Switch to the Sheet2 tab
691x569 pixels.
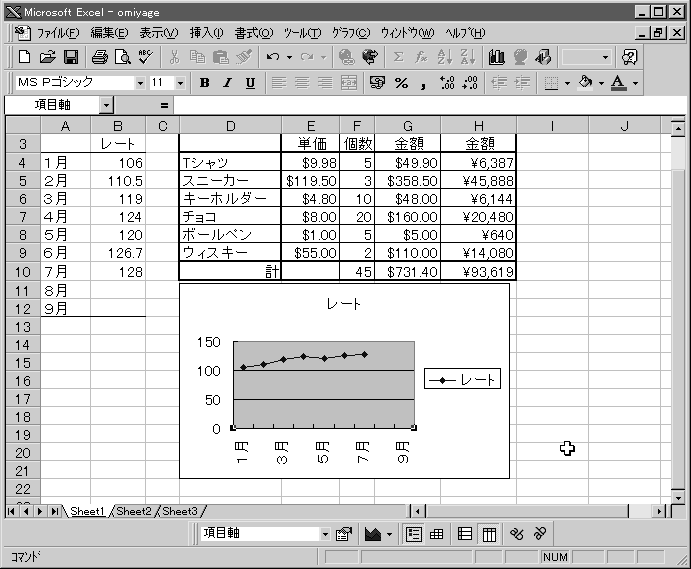134,511
